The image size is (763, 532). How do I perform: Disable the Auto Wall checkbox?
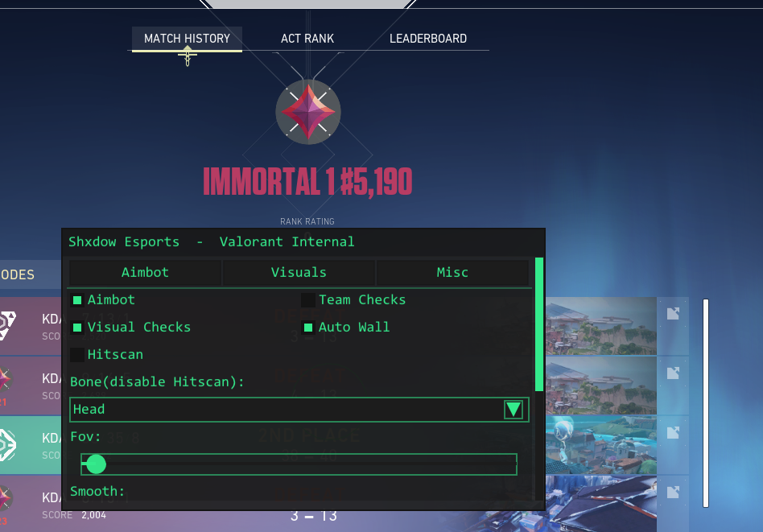307,328
